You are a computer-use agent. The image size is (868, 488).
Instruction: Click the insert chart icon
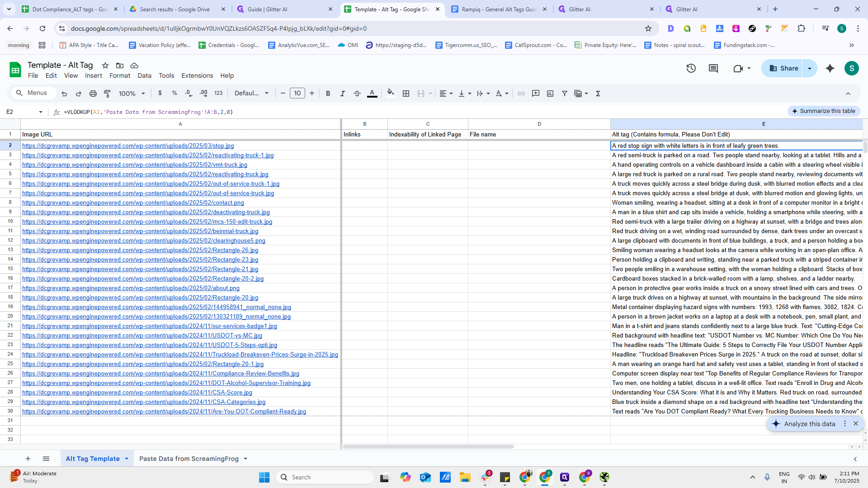coord(550,94)
